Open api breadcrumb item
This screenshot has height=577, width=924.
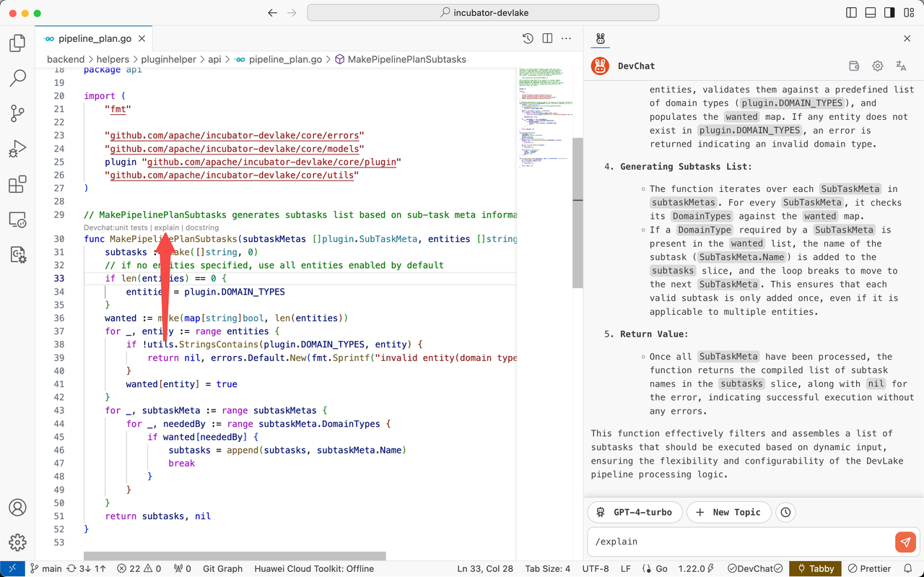pyautogui.click(x=214, y=59)
